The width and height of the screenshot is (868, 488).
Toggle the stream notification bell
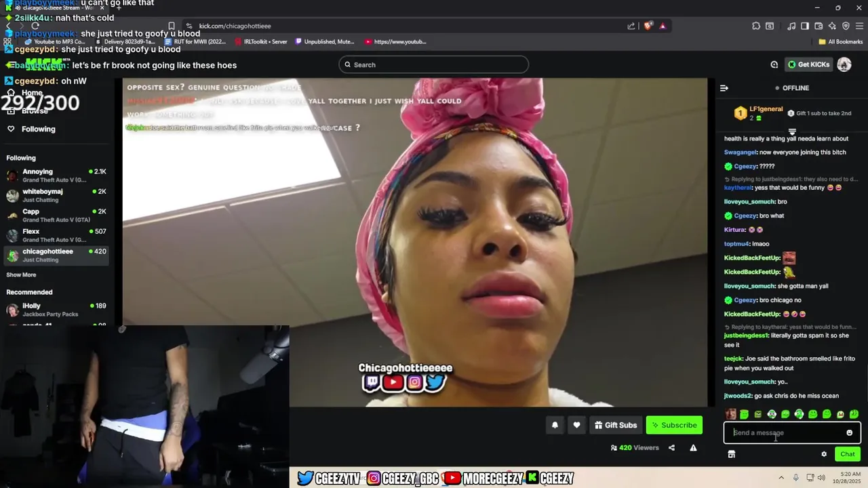click(555, 425)
